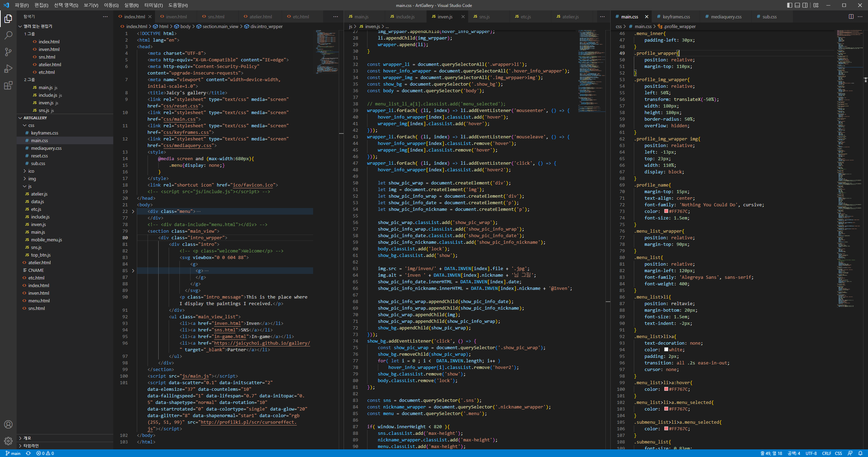Open Manage gear icon
Screen dimensions: 868x457
8,441
